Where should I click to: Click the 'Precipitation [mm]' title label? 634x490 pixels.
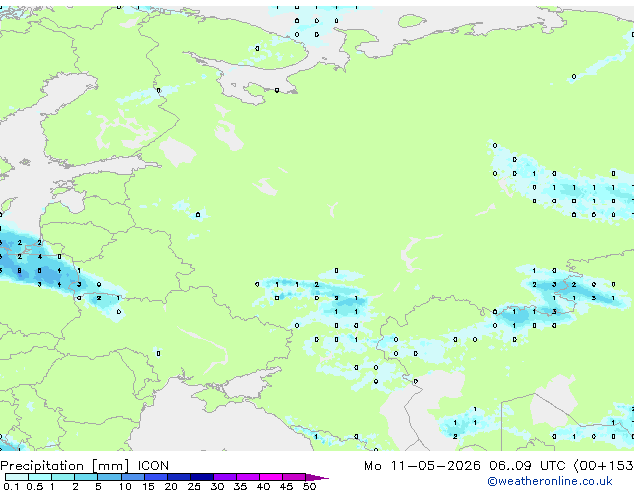tap(65, 466)
